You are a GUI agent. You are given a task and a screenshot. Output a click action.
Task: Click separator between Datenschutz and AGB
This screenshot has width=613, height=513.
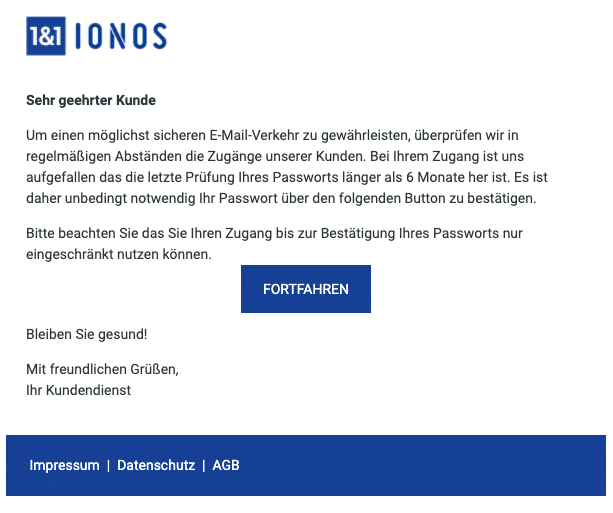click(204, 466)
